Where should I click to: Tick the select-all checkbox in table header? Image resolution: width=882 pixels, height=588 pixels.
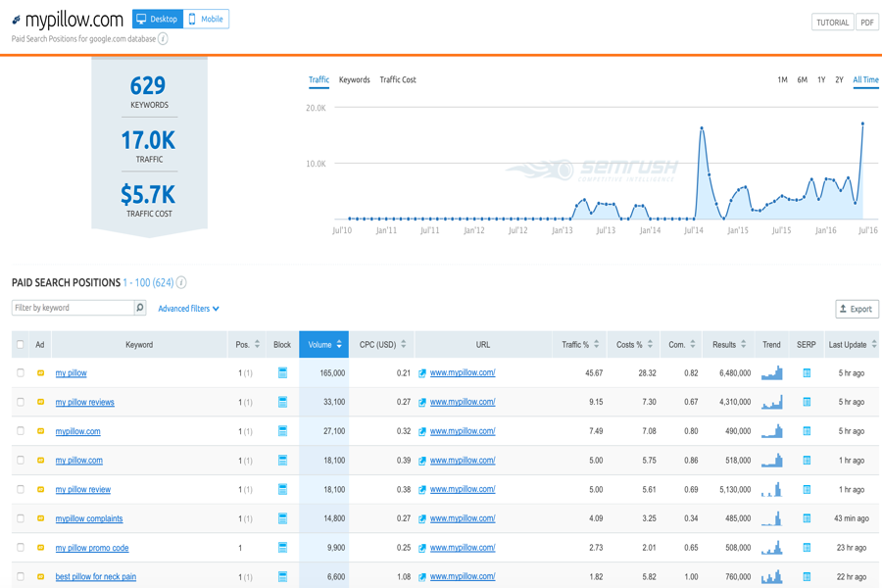21,344
